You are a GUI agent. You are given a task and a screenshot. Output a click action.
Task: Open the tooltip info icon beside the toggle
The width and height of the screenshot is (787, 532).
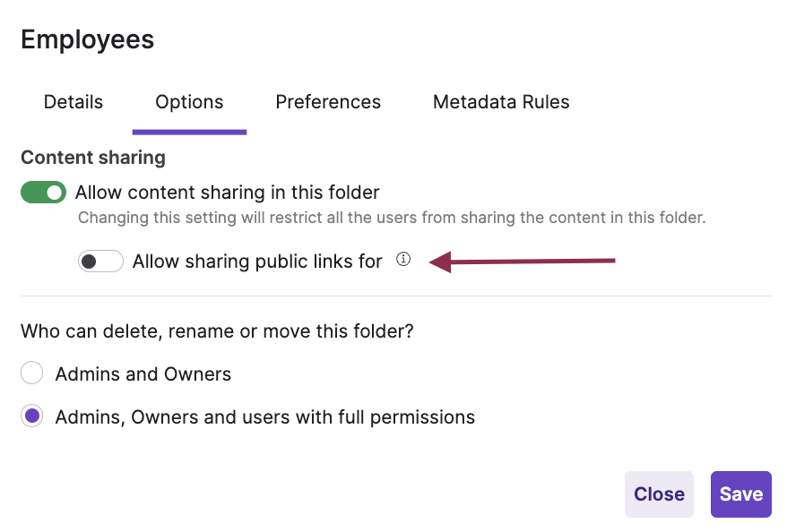[x=403, y=259]
